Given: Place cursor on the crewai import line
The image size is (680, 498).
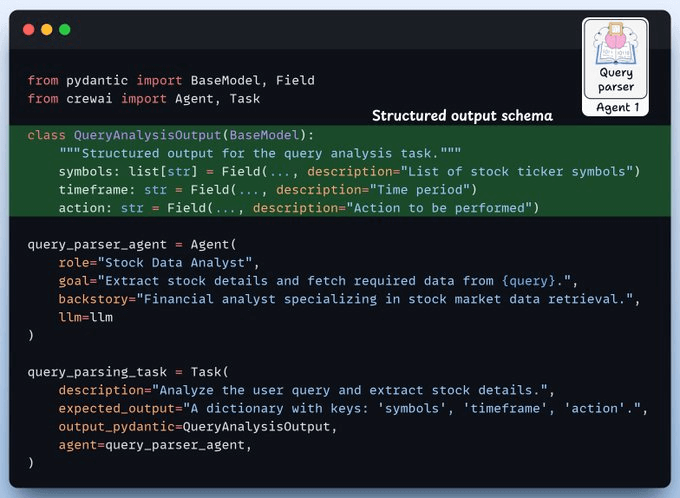Looking at the screenshot, I should tap(143, 98).
